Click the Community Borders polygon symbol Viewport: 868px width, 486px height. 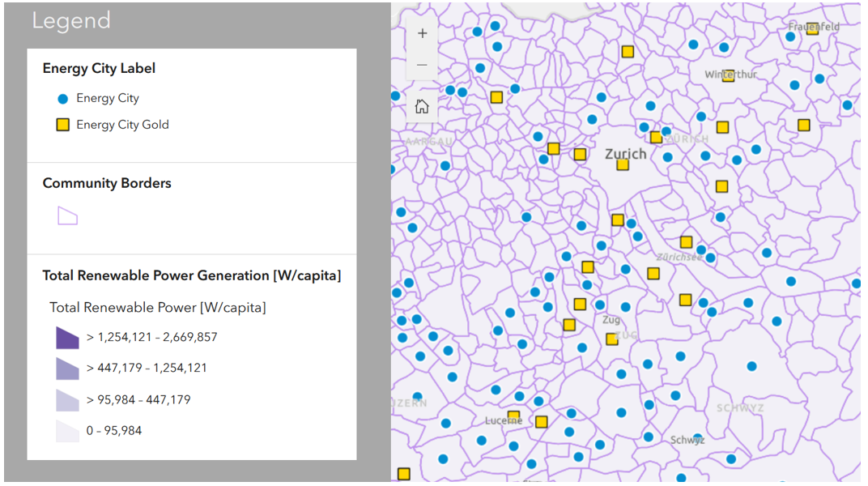pos(67,215)
